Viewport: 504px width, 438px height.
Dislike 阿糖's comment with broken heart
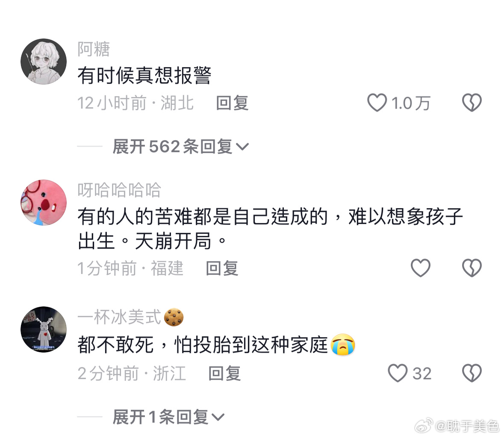click(472, 103)
